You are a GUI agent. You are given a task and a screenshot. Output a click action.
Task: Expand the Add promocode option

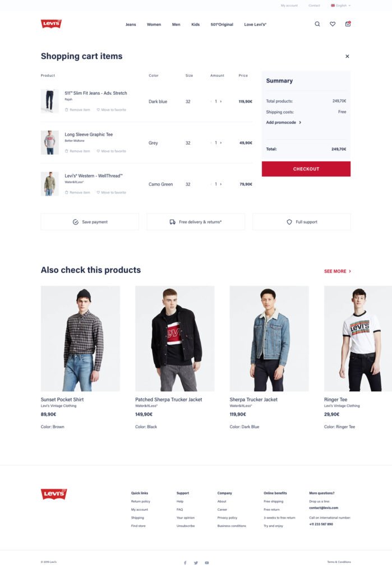point(284,123)
